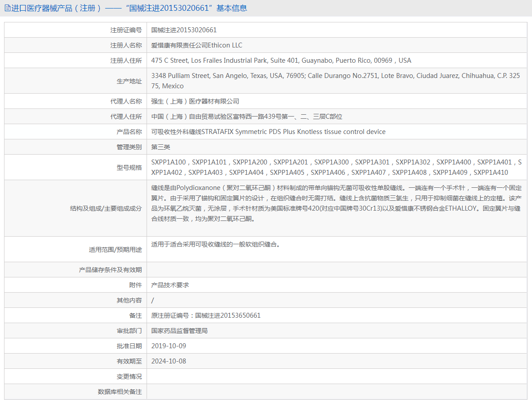The height and width of the screenshot is (402, 532).
Task: Click the 适用范围/预期用途 label
Action: click(x=115, y=250)
